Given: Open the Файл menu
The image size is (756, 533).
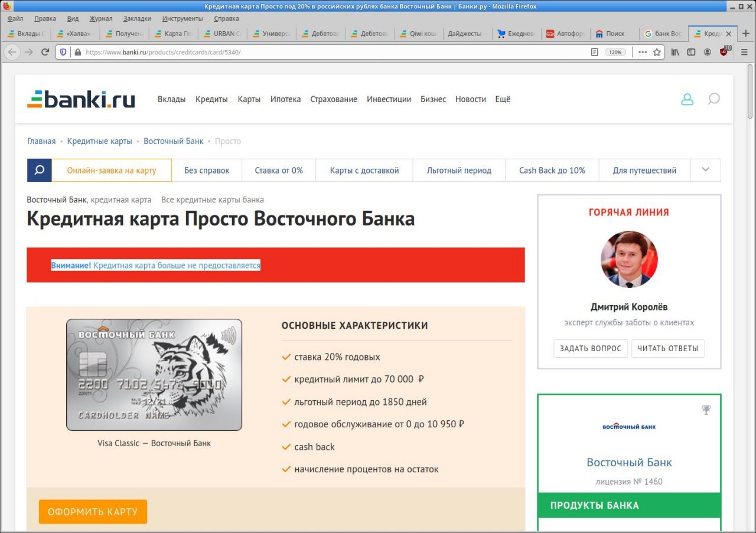Looking at the screenshot, I should [15, 18].
